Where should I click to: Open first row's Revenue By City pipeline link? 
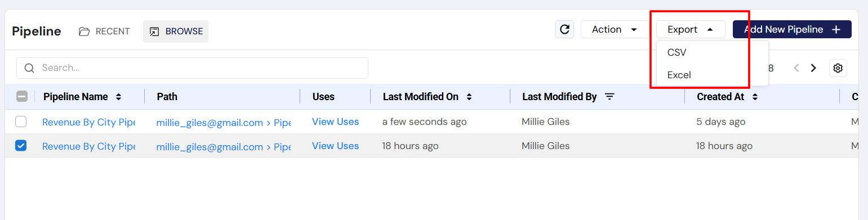pos(89,122)
